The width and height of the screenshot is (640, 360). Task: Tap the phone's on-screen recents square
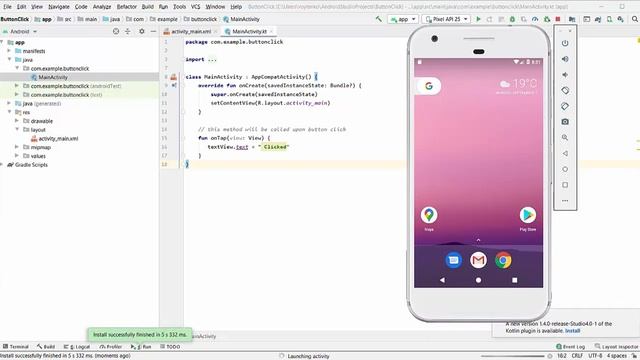[515, 280]
